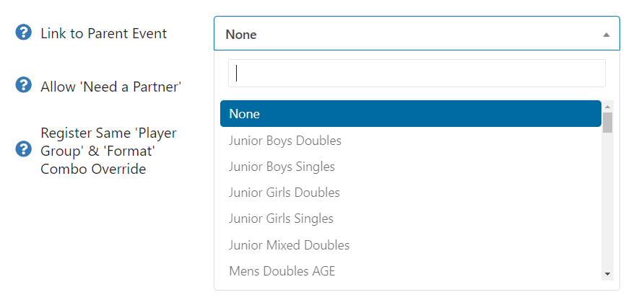Screen dimensions: 644x300
Task: Select the highlighted None option
Action: [x=410, y=114]
